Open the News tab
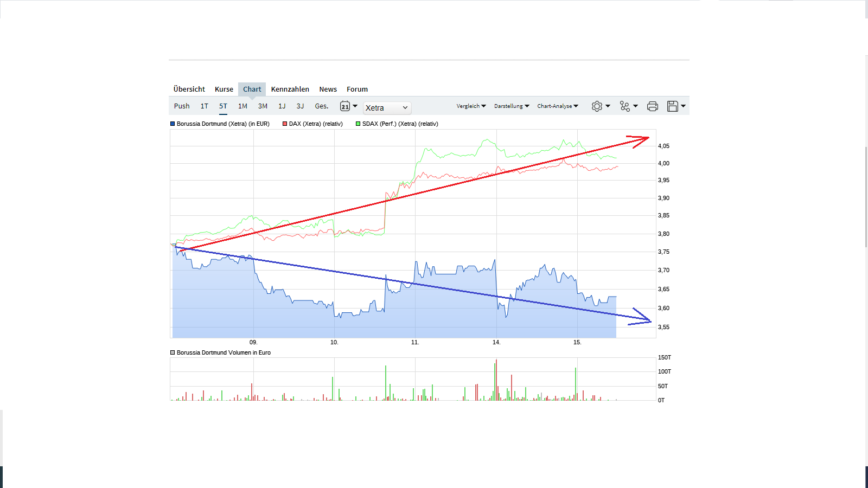This screenshot has width=868, height=488. click(328, 89)
